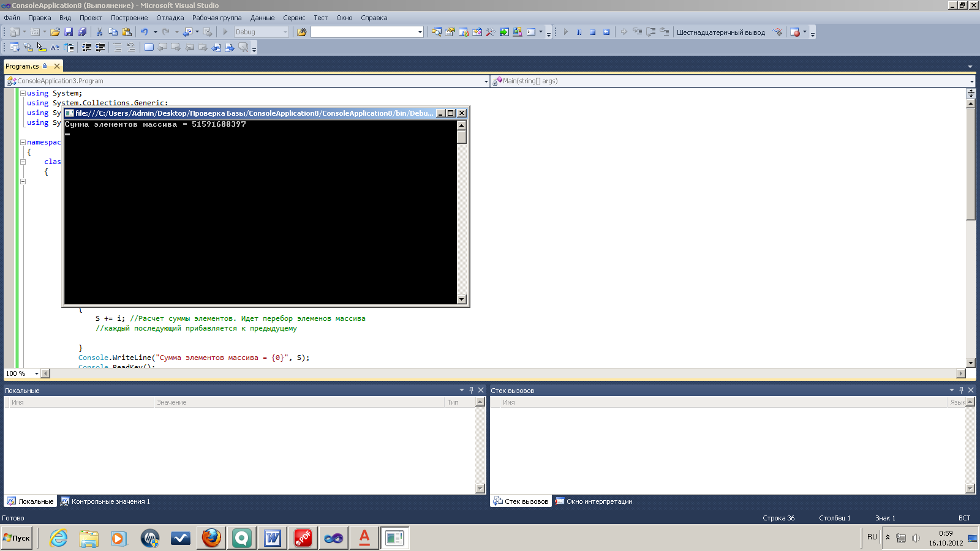Open the Properties window icon

(x=450, y=32)
